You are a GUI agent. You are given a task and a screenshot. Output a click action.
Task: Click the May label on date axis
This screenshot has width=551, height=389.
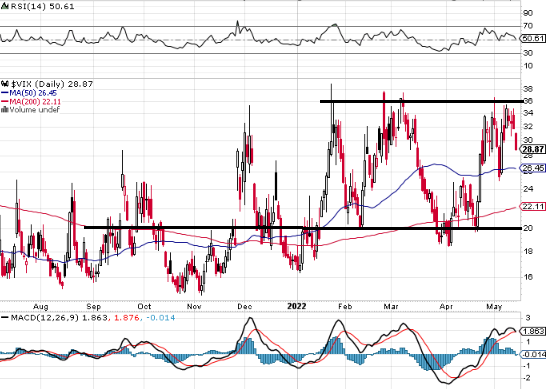pyautogui.click(x=494, y=307)
